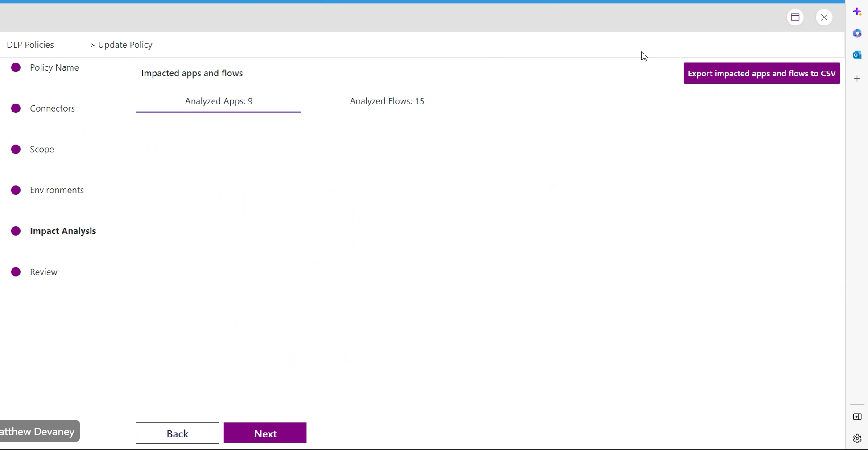
Task: Click the Matthew Devaney user badge
Action: pyautogui.click(x=37, y=431)
